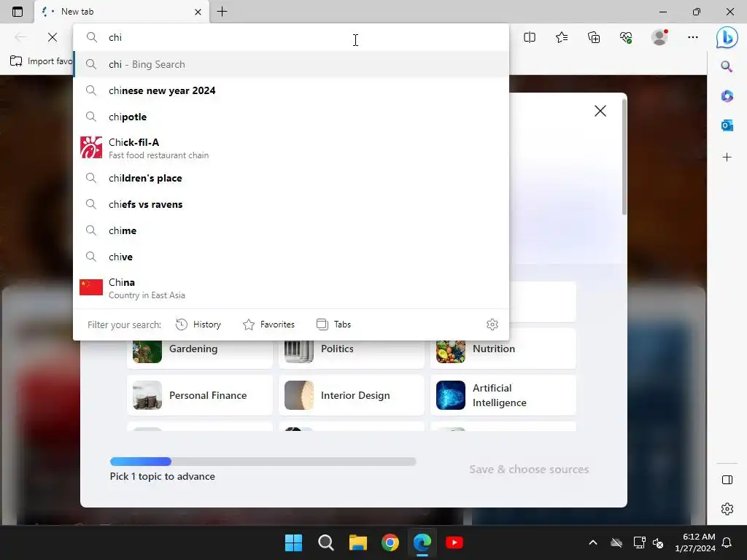Click the muted volume tray icon
Image resolution: width=747 pixels, height=560 pixels.
pyautogui.click(x=658, y=542)
